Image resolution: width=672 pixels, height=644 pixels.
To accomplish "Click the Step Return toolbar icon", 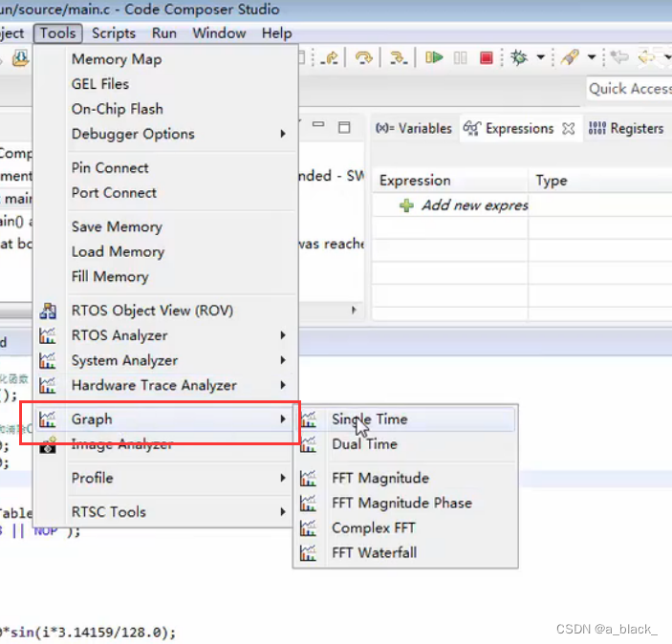I will pos(330,57).
